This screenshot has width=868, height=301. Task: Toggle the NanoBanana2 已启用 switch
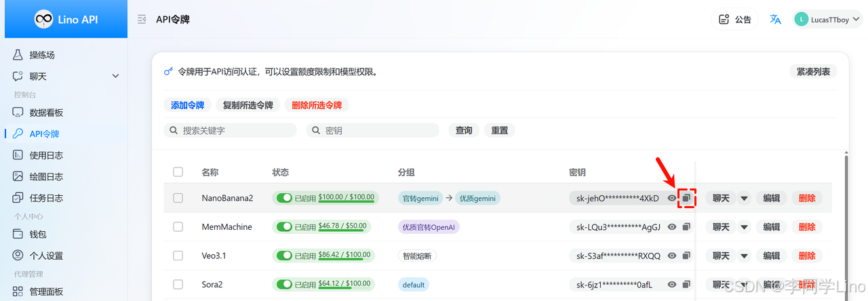click(284, 198)
